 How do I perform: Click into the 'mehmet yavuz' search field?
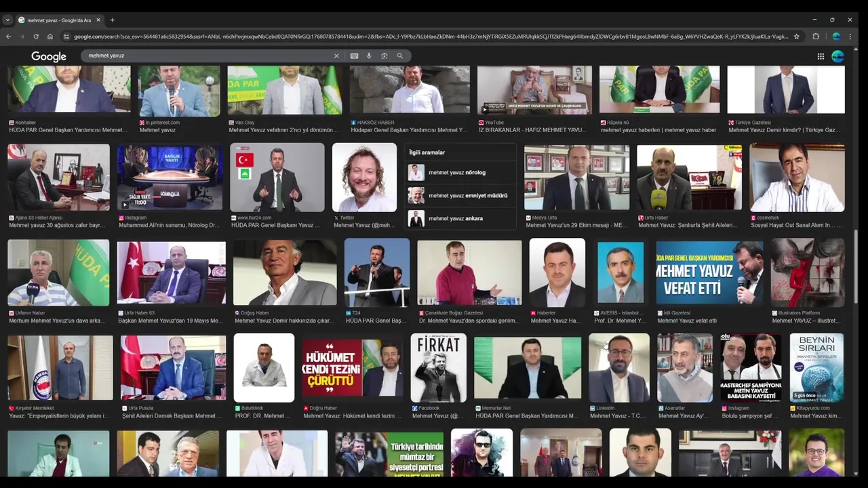[207, 56]
